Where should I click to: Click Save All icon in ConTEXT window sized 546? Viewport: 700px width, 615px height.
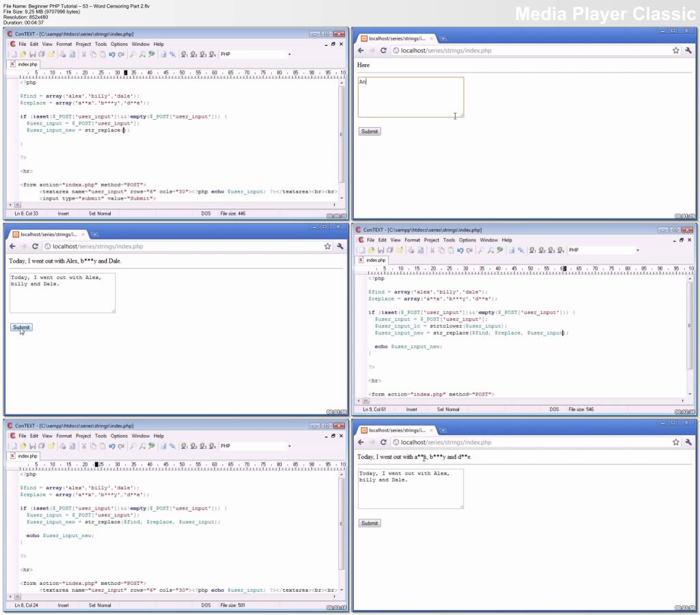(390, 250)
